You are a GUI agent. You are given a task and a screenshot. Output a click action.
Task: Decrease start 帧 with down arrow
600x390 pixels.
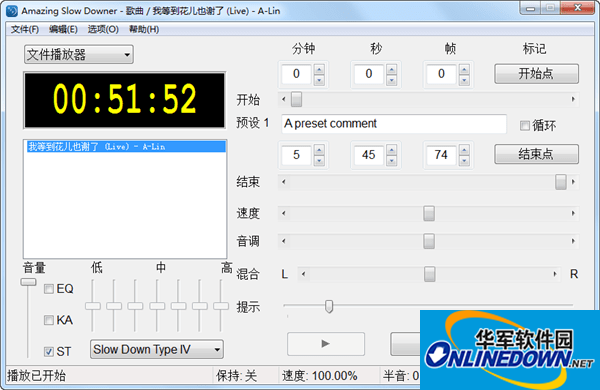click(x=464, y=79)
